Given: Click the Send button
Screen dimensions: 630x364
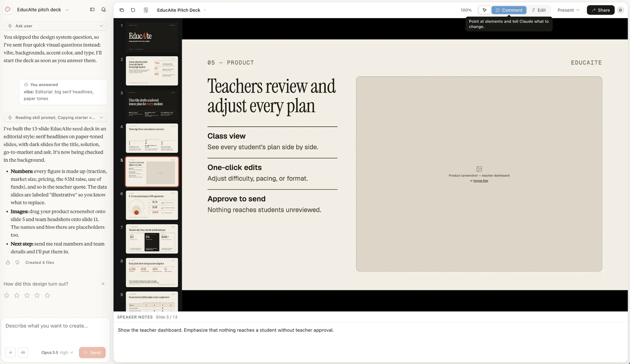Looking at the screenshot, I should pos(92,353).
